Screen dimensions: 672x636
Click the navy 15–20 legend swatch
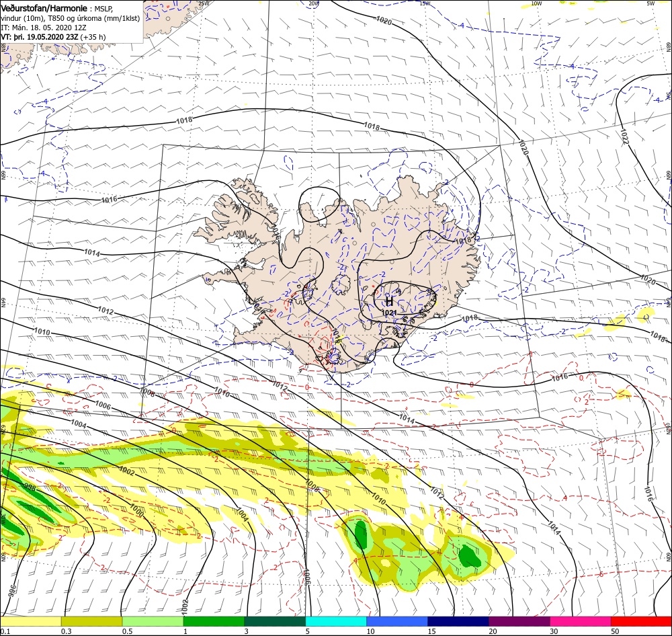click(458, 621)
